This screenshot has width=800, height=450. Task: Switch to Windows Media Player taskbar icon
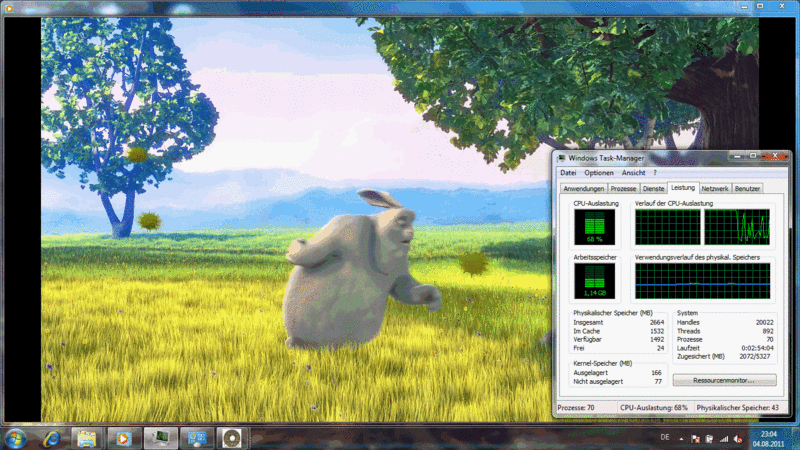pos(123,438)
